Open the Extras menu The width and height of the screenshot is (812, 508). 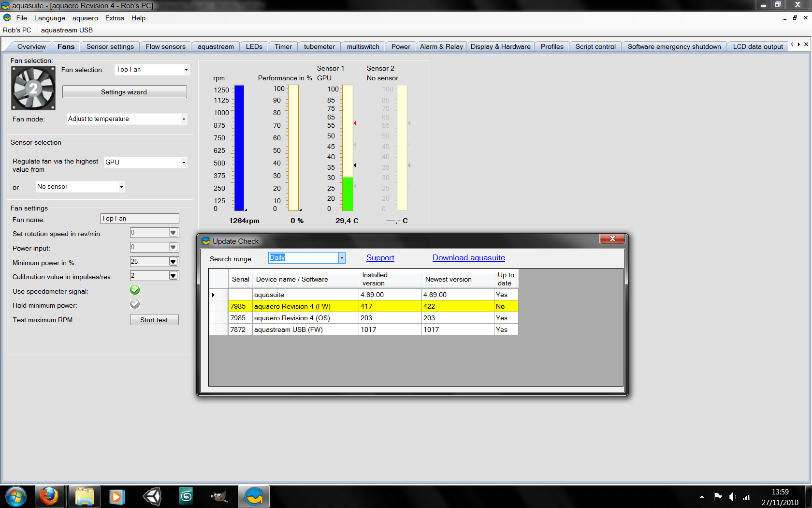pos(115,18)
